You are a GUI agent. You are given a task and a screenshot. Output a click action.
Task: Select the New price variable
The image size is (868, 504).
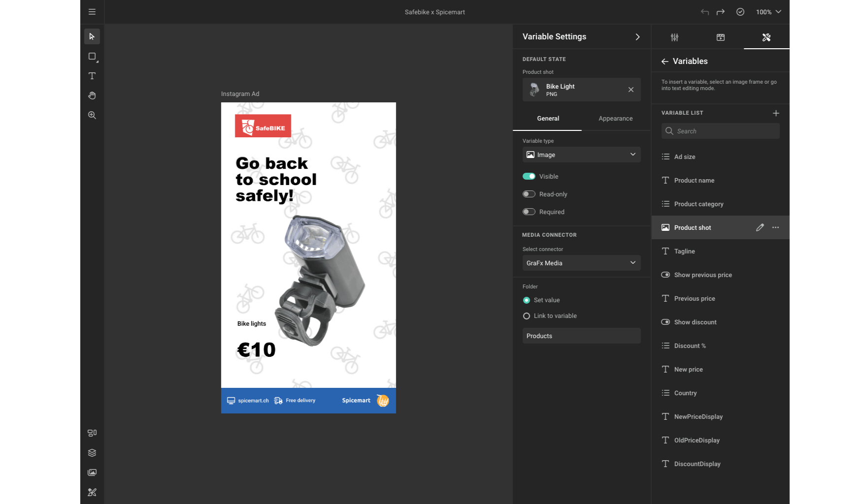[721, 369]
